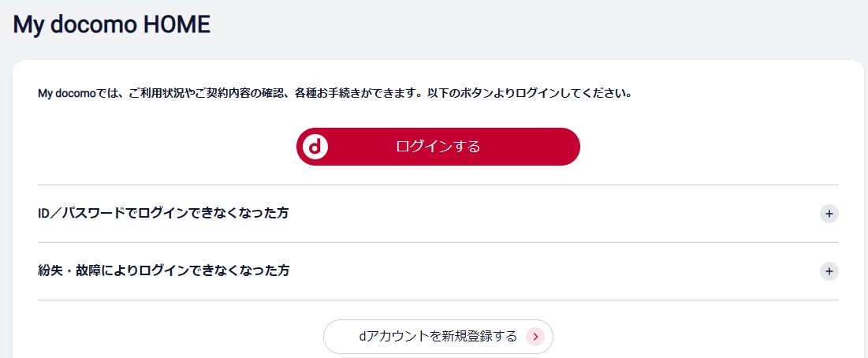Viewport: 868px width, 358px height.
Task: Click the plus icon beside ID／パスワード row
Action: click(829, 214)
